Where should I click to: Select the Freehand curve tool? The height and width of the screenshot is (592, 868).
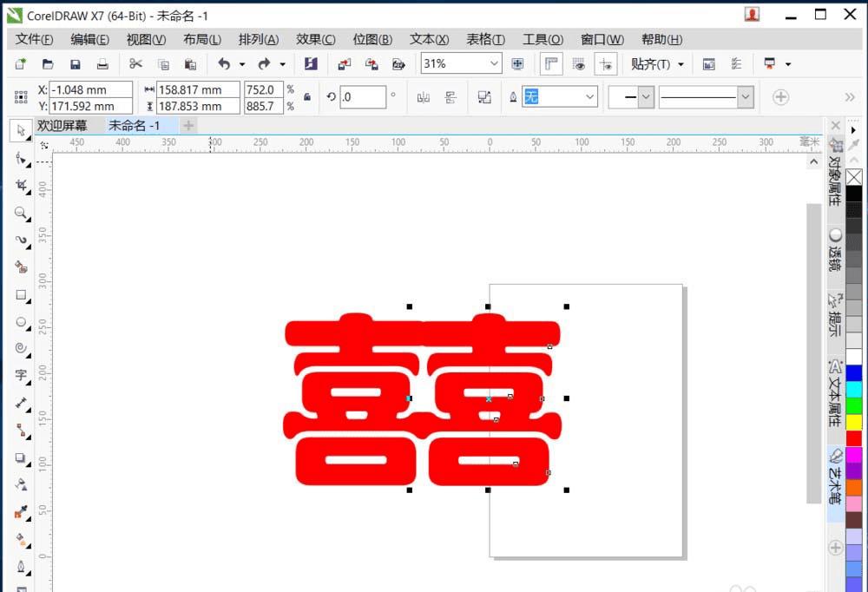(x=21, y=240)
